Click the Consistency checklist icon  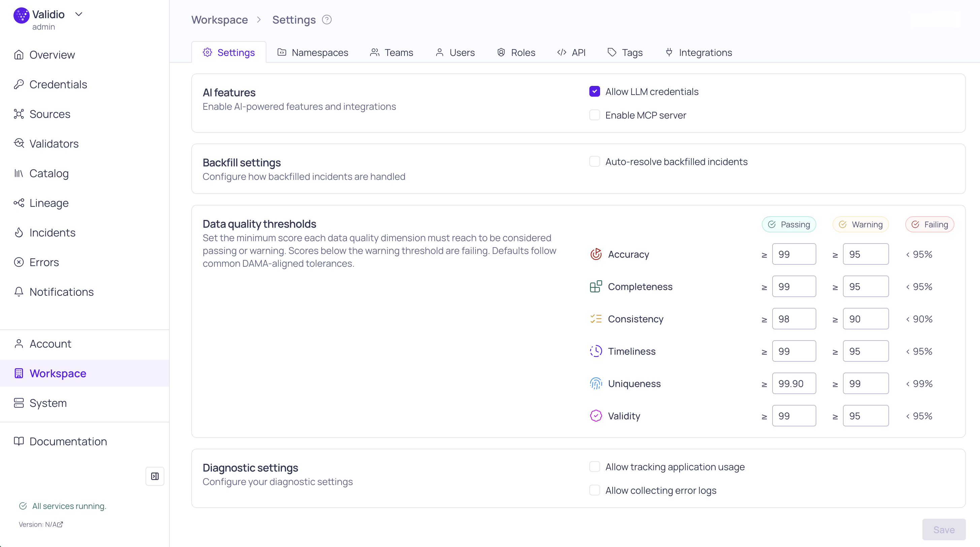point(596,319)
